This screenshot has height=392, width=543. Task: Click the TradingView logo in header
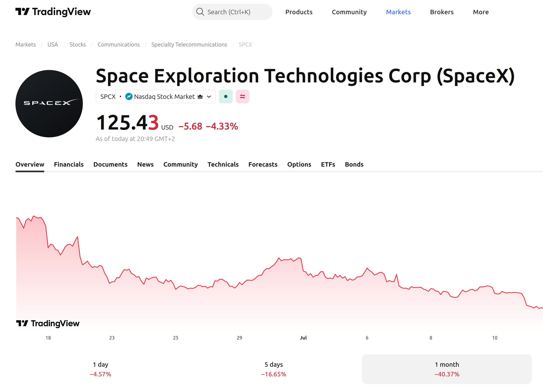[53, 12]
